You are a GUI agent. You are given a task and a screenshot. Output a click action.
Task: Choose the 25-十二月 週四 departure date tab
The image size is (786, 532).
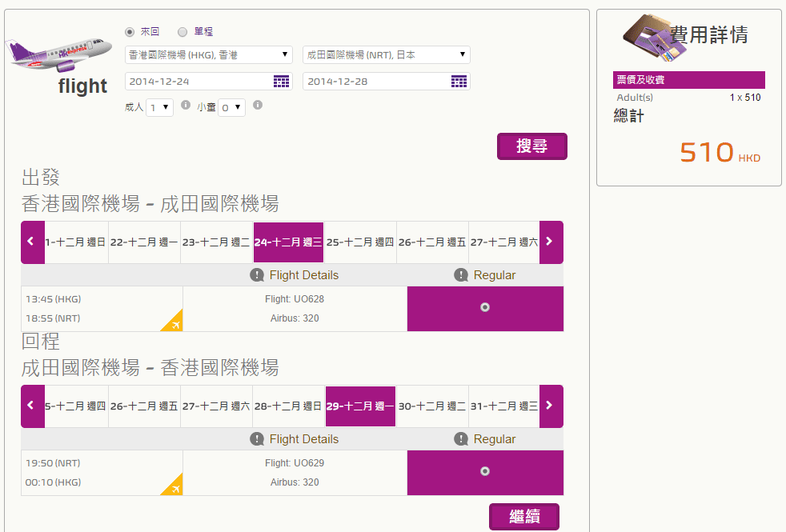click(360, 242)
